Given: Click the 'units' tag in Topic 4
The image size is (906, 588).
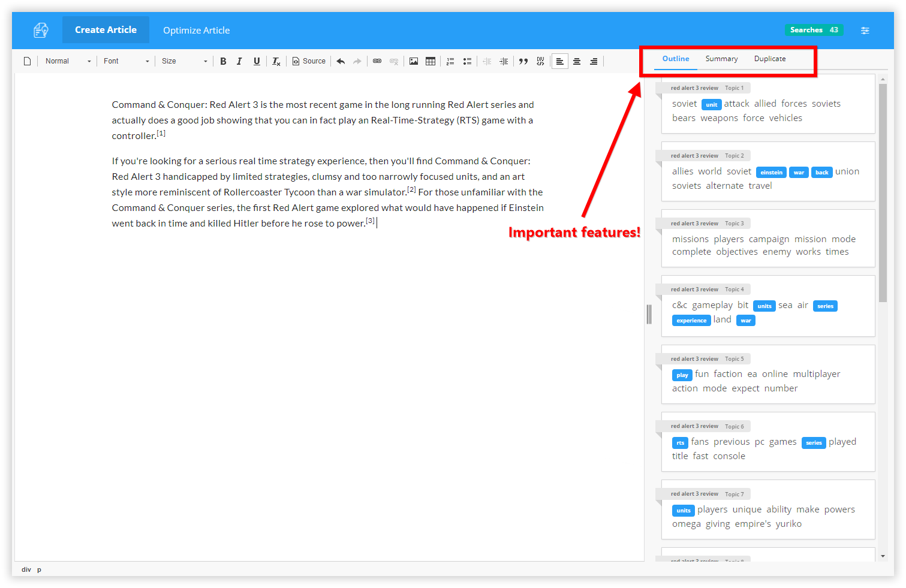Looking at the screenshot, I should [764, 306].
